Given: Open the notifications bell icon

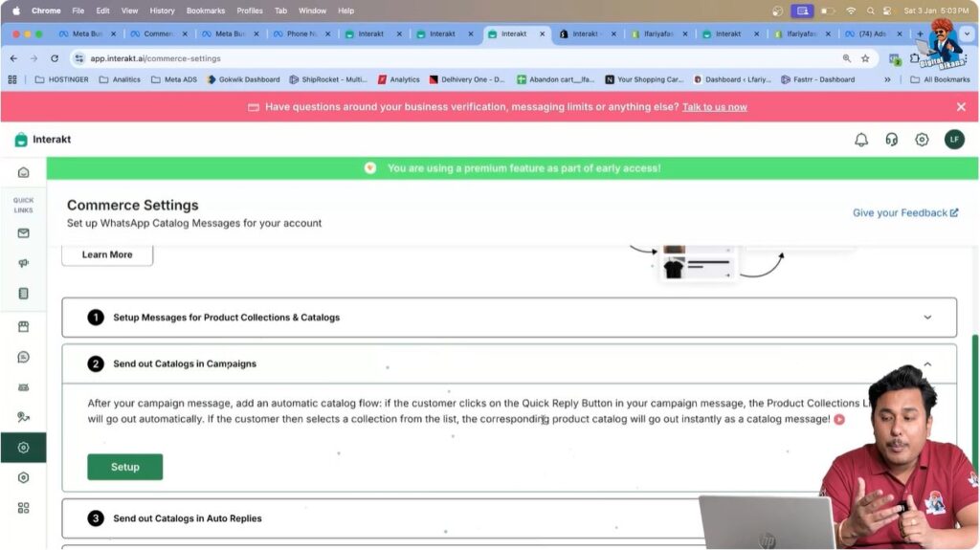Looking at the screenshot, I should [861, 140].
